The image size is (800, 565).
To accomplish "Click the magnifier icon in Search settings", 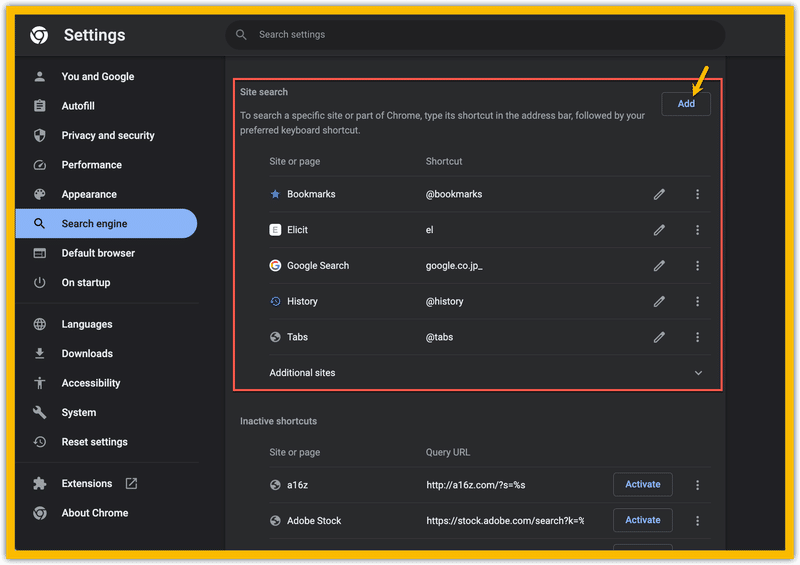I will [x=241, y=35].
